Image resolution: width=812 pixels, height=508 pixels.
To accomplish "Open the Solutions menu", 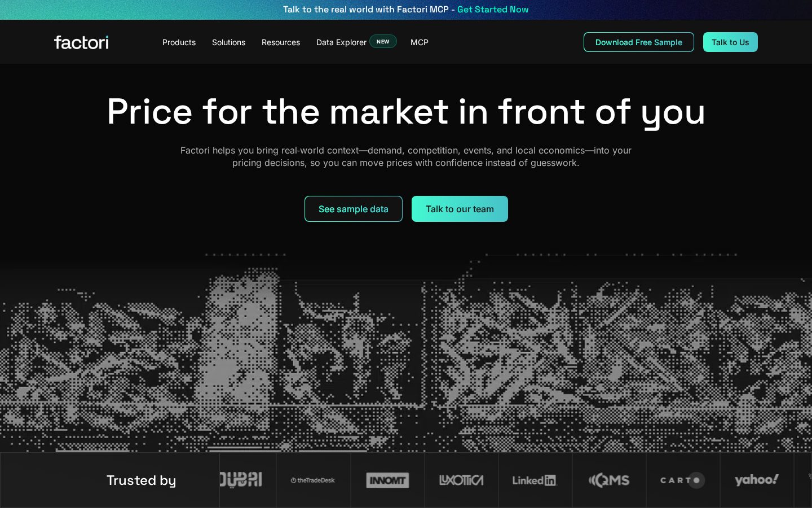I will (x=228, y=42).
